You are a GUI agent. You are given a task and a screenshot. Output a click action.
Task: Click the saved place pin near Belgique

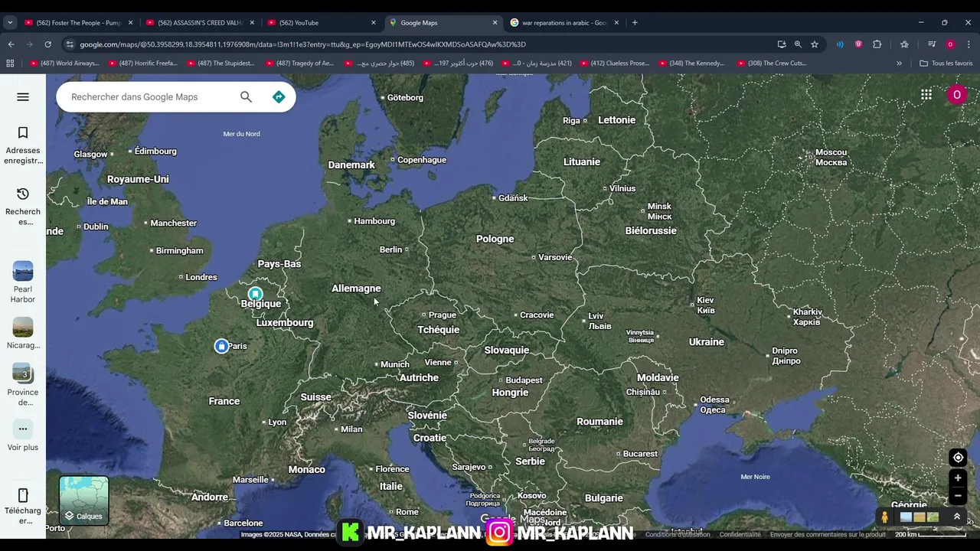pos(256,294)
